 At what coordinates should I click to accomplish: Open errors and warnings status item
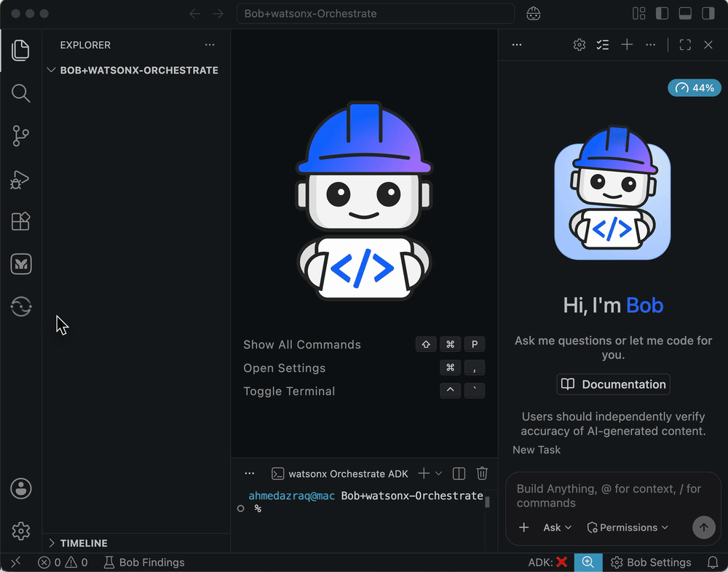coord(63,563)
